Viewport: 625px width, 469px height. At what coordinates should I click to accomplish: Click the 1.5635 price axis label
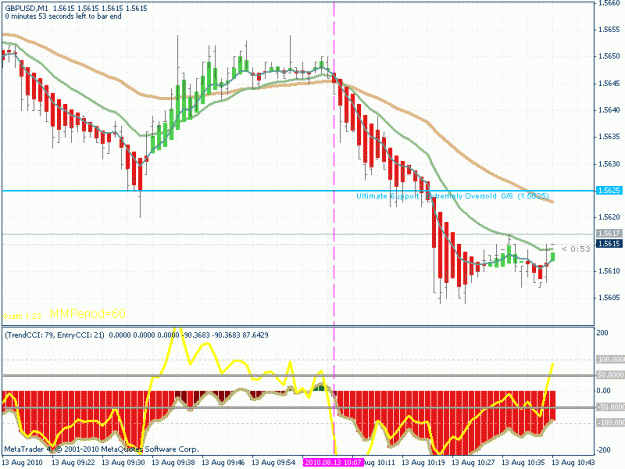click(609, 137)
